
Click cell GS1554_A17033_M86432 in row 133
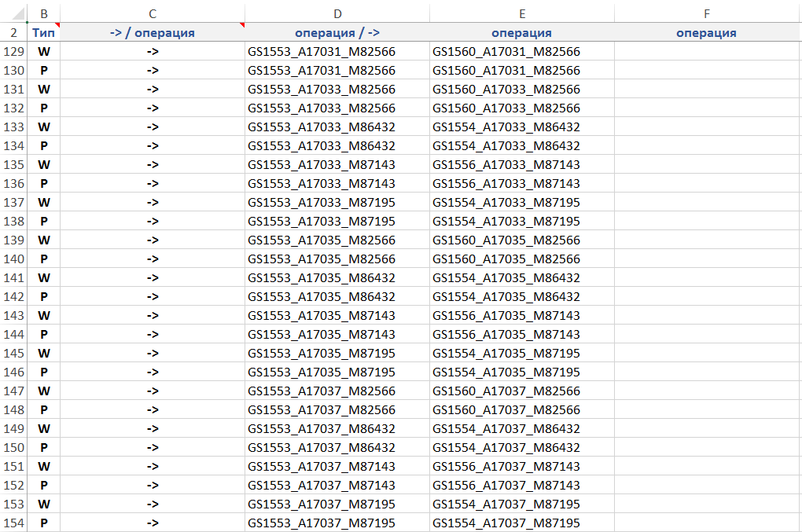pos(506,127)
